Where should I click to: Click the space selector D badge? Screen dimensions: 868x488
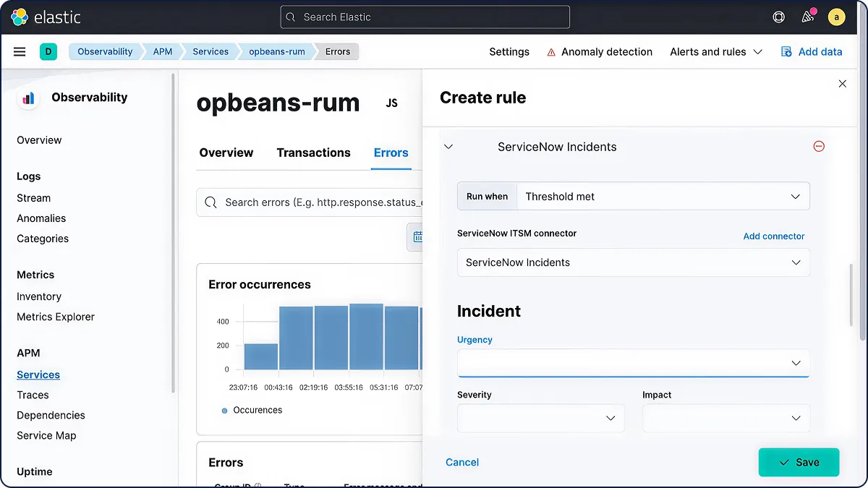click(48, 52)
